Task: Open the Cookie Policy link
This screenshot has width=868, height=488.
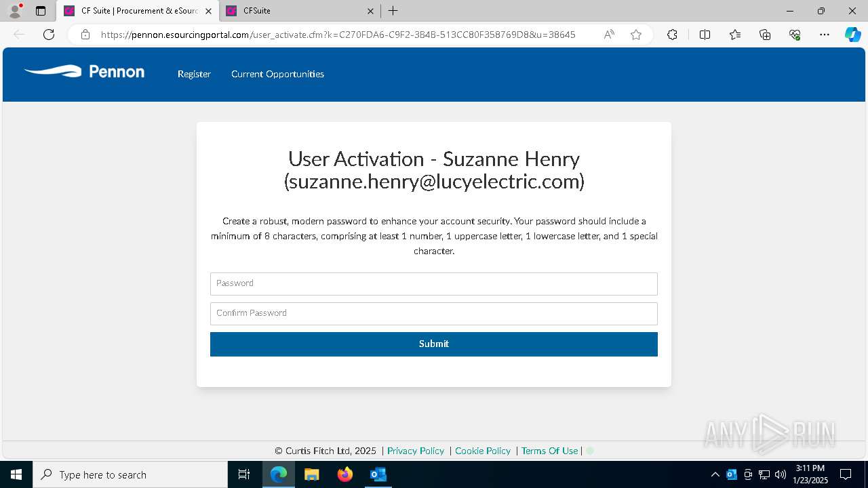Action: [x=483, y=451]
